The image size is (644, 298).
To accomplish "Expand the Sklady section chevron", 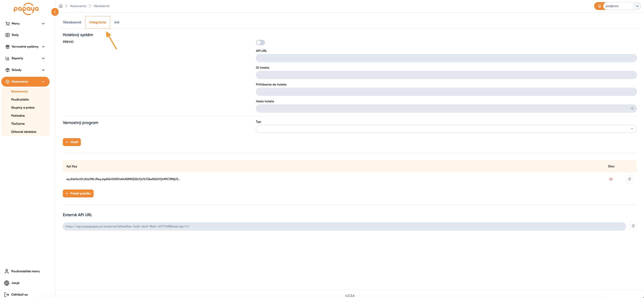I will tap(43, 70).
